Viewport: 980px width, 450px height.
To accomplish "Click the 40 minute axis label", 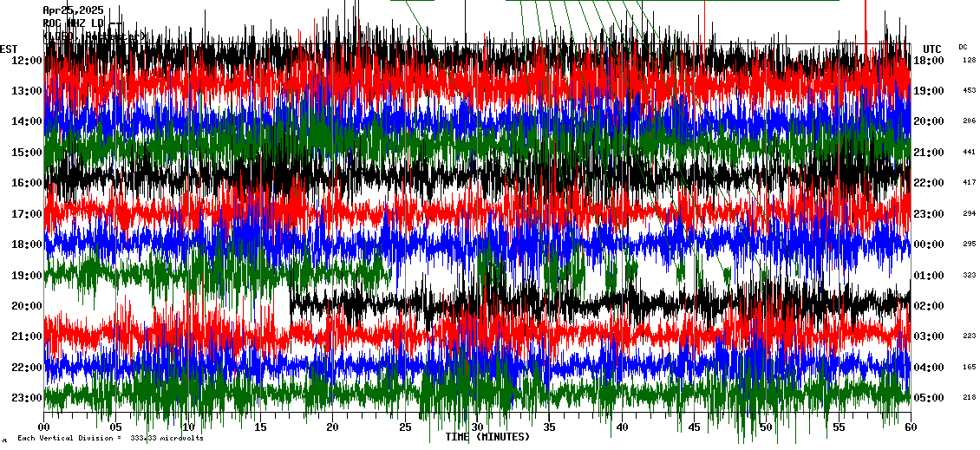I will click(622, 427).
